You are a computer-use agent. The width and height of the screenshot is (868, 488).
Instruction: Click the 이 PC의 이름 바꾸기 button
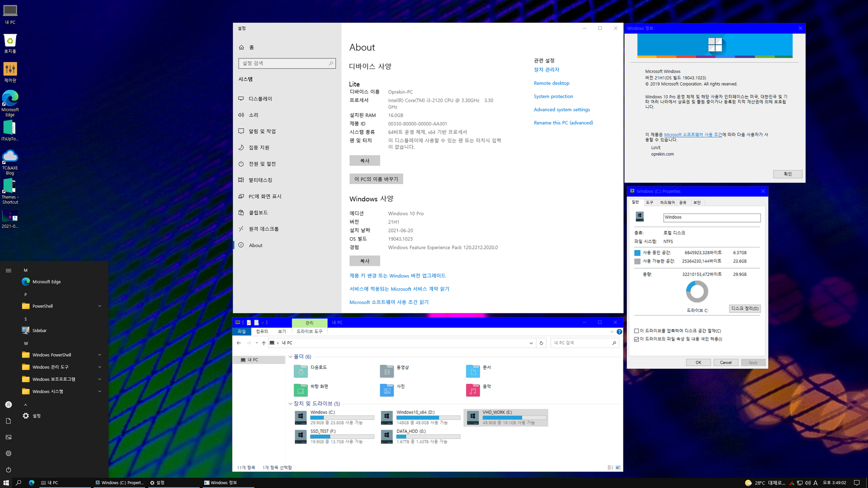pos(376,179)
